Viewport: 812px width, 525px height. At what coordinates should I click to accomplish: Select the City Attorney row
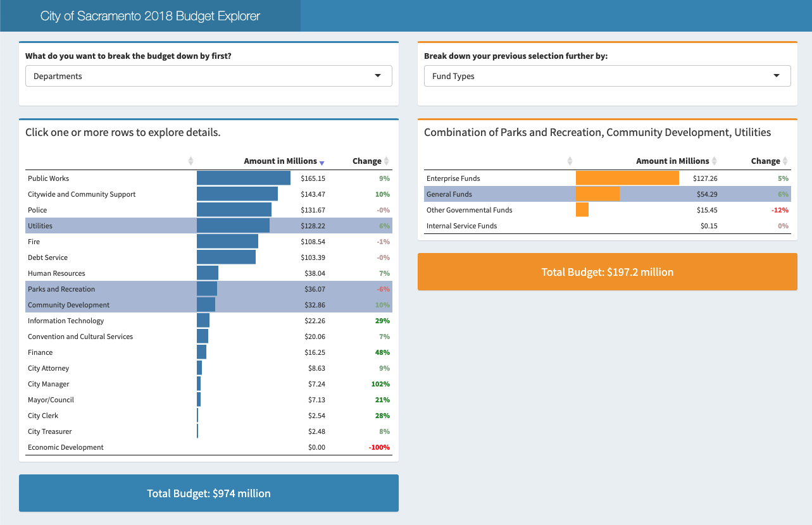[209, 368]
